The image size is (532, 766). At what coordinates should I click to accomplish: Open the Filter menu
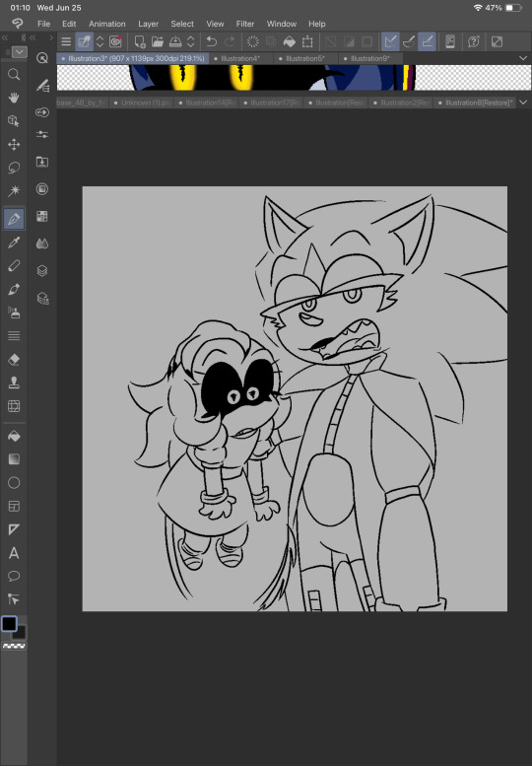(245, 24)
